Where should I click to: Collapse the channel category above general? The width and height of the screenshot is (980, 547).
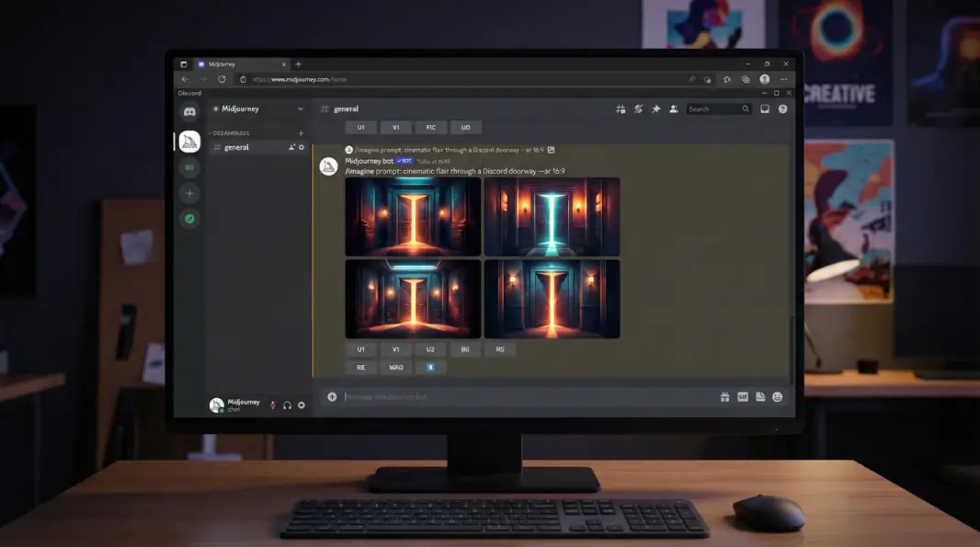(230, 133)
